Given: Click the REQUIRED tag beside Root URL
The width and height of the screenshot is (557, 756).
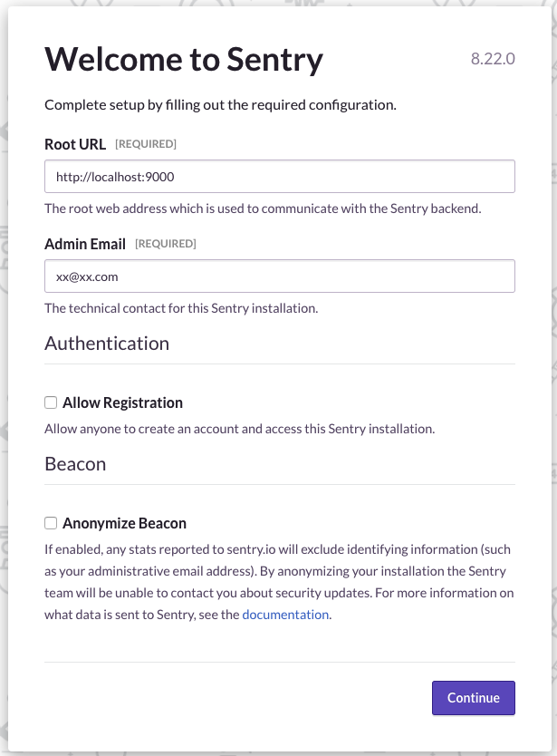Looking at the screenshot, I should tap(146, 144).
